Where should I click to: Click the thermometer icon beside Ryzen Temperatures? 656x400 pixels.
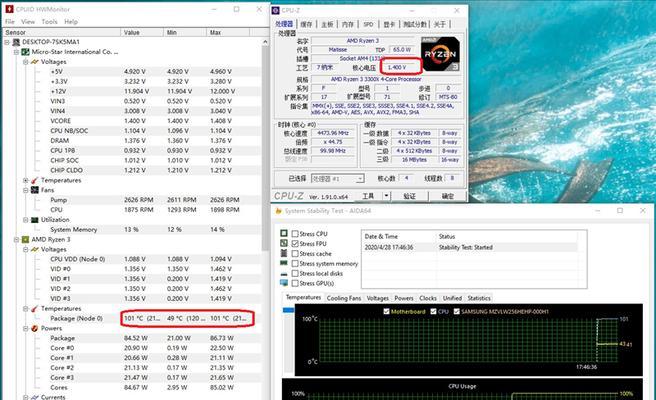(35, 308)
